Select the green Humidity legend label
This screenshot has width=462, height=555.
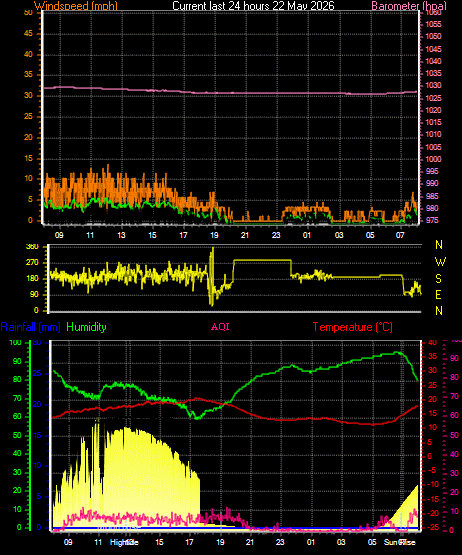pos(86,327)
